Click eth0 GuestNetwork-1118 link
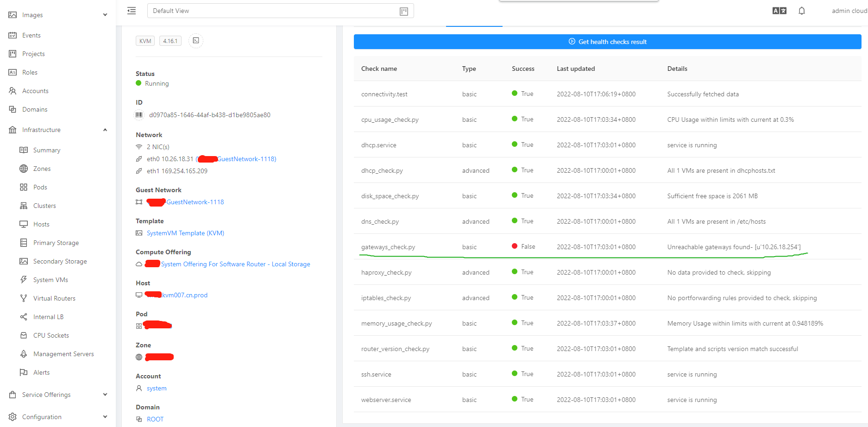868x427 pixels. pos(247,159)
